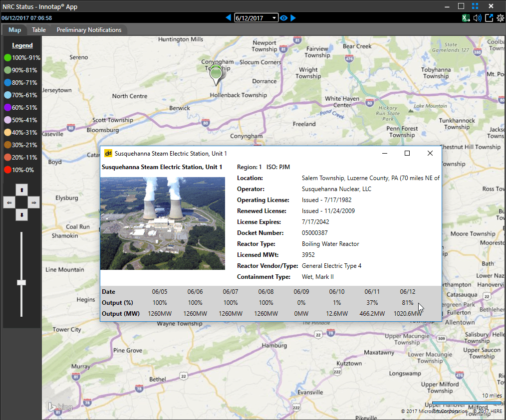Open the settings gear icon

point(500,18)
